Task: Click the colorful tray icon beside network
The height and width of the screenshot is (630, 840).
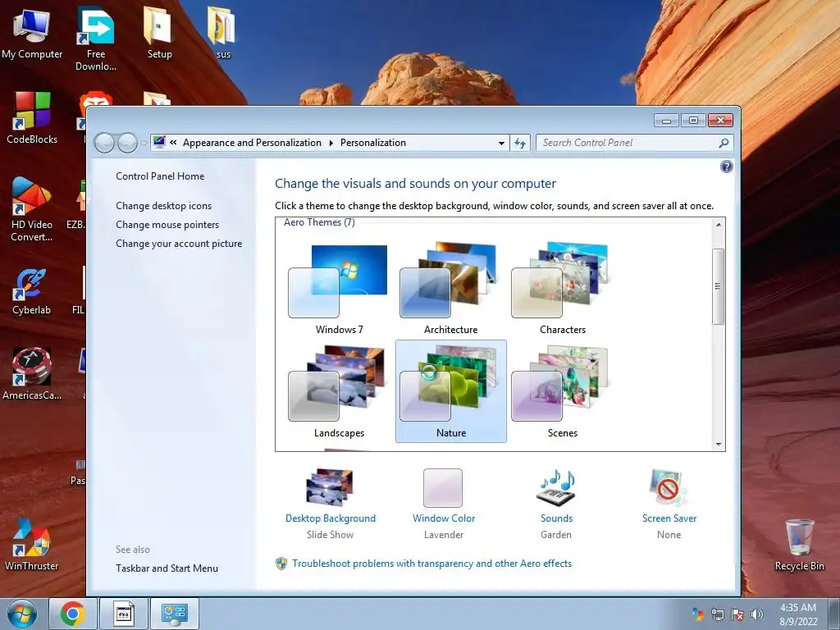Action: click(x=697, y=614)
